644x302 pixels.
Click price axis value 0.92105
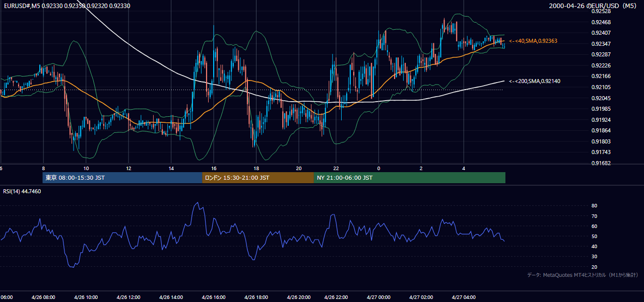[602, 87]
